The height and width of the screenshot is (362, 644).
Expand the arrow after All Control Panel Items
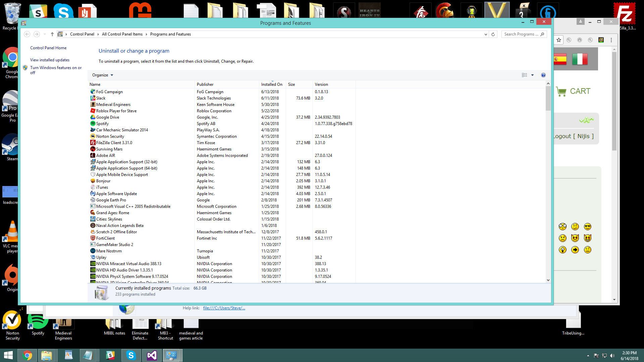point(146,34)
